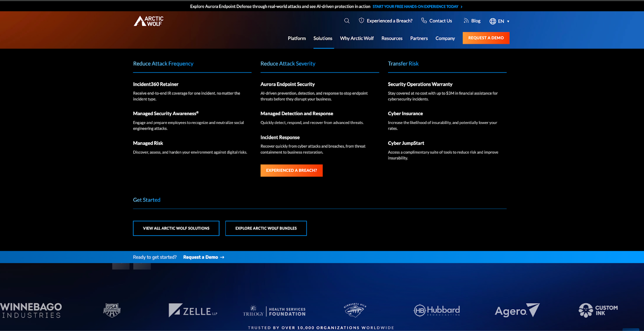644x331 pixels.
Task: Click Experienced a Breach? in the top bar
Action: pos(390,21)
